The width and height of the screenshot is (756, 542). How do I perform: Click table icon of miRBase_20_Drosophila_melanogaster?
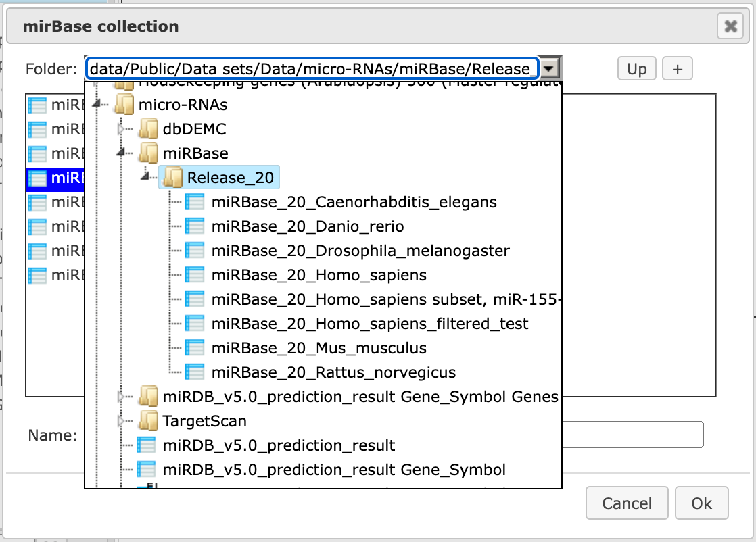[195, 251]
